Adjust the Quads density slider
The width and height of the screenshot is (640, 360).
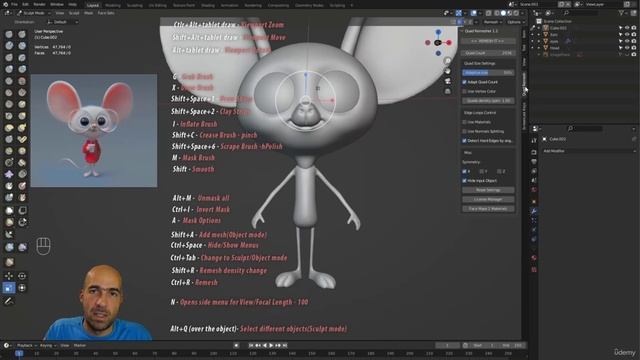[488, 101]
